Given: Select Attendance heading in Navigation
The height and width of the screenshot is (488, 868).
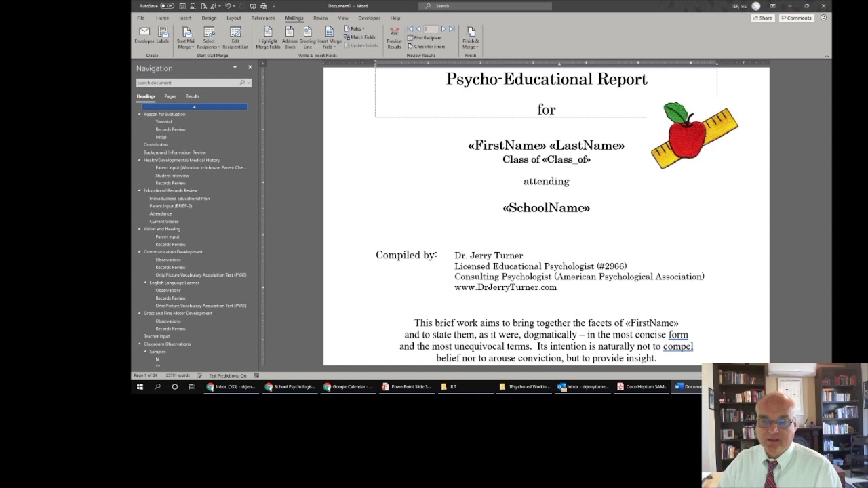Looking at the screenshot, I should 161,213.
